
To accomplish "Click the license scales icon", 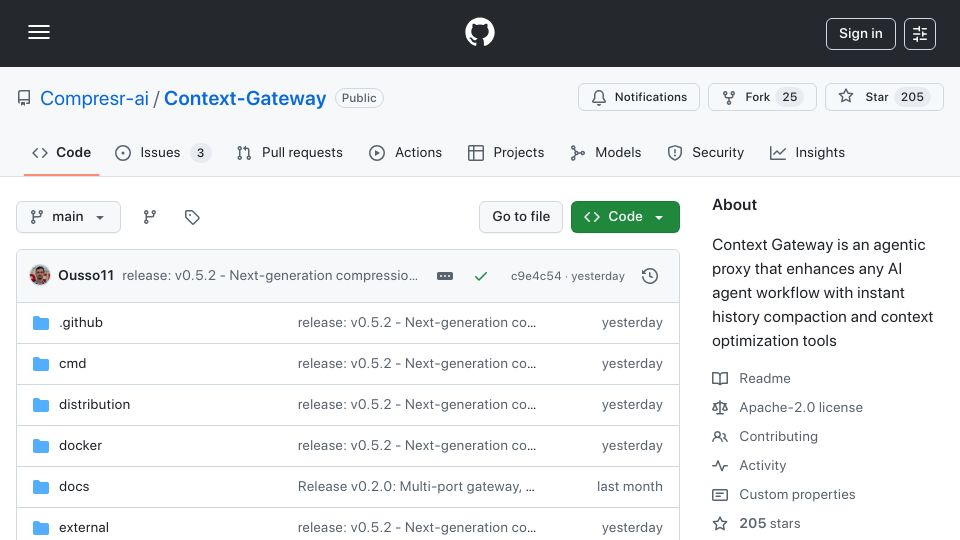I will (x=720, y=407).
